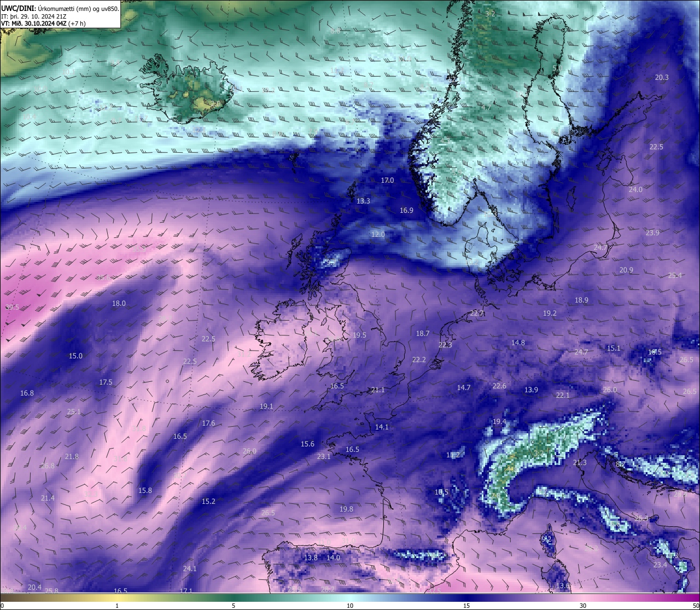Click the colour scale tick label '15'
This screenshot has height=610, width=700.
(466, 606)
